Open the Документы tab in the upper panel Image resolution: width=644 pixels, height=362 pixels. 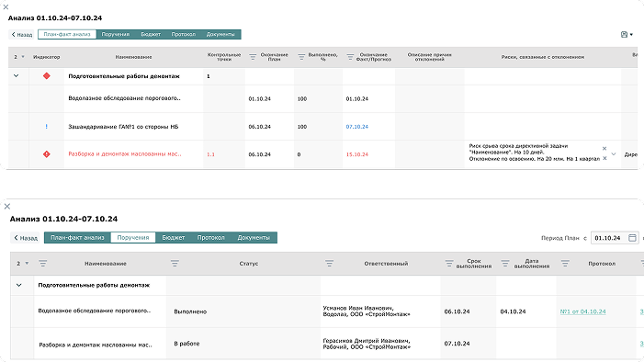coord(220,35)
